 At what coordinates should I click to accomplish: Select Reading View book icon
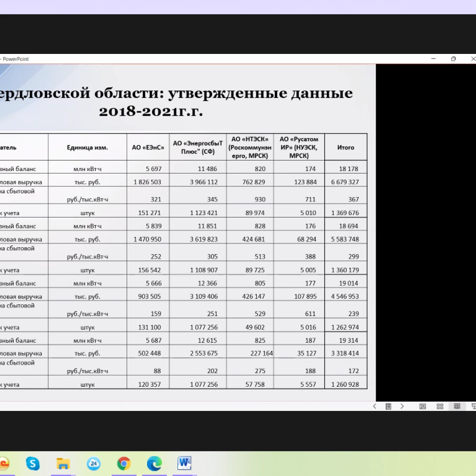(x=457, y=406)
